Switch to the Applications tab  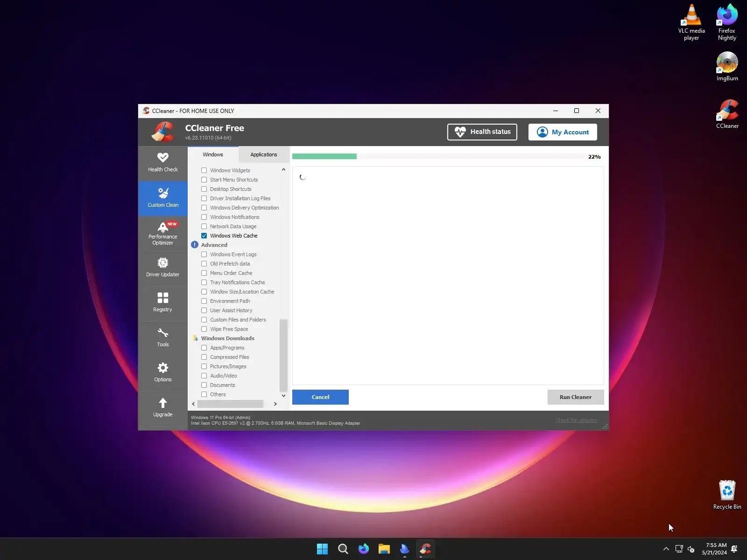pos(264,154)
